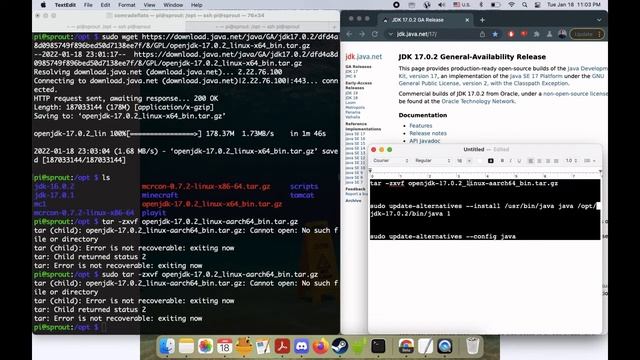
Task: Open Control Center in the menu bar
Action: 538,5
